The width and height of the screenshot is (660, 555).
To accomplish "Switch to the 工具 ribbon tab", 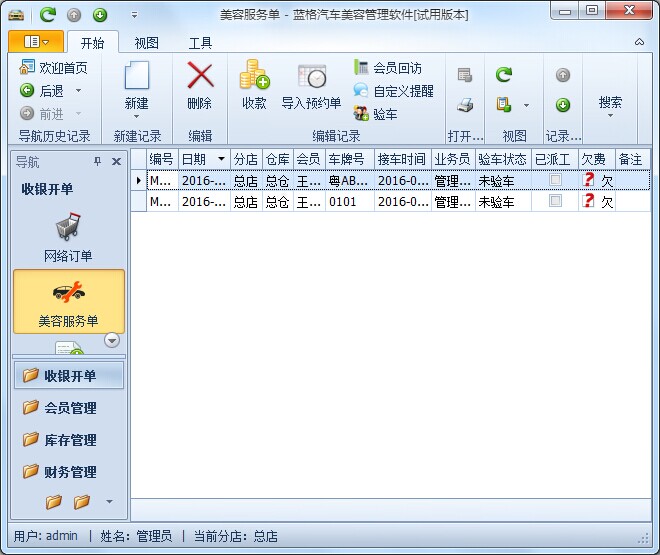I will tap(200, 43).
